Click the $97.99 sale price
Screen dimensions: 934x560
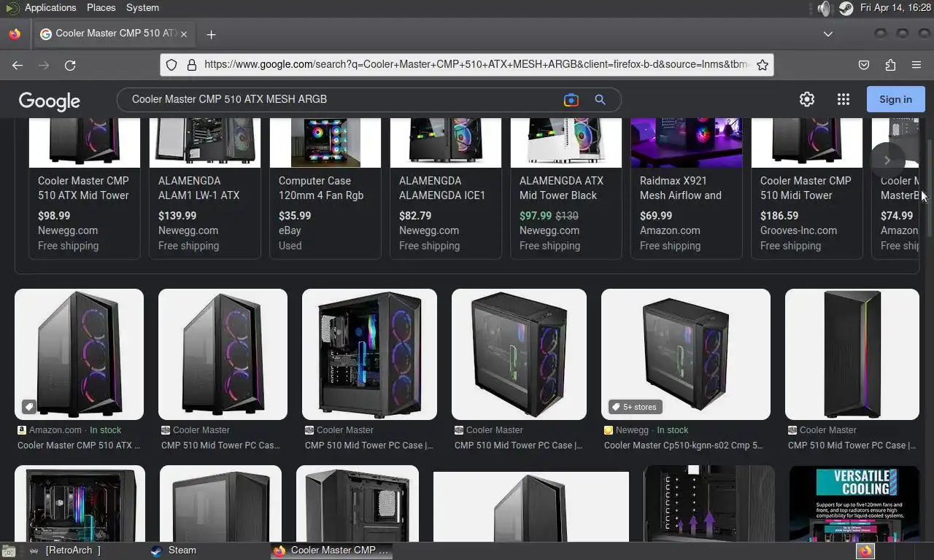536,216
